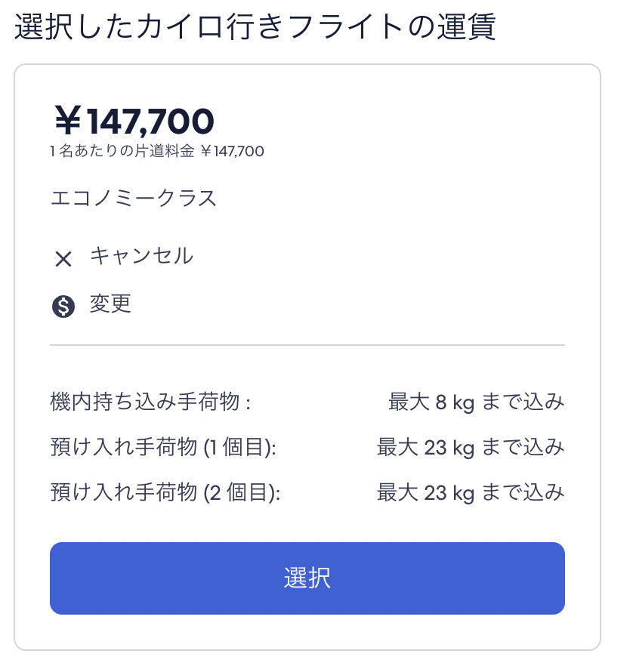Click the 選択したカイロ行きフライトの運賃 heading
This screenshot has width=633, height=672.
click(255, 26)
